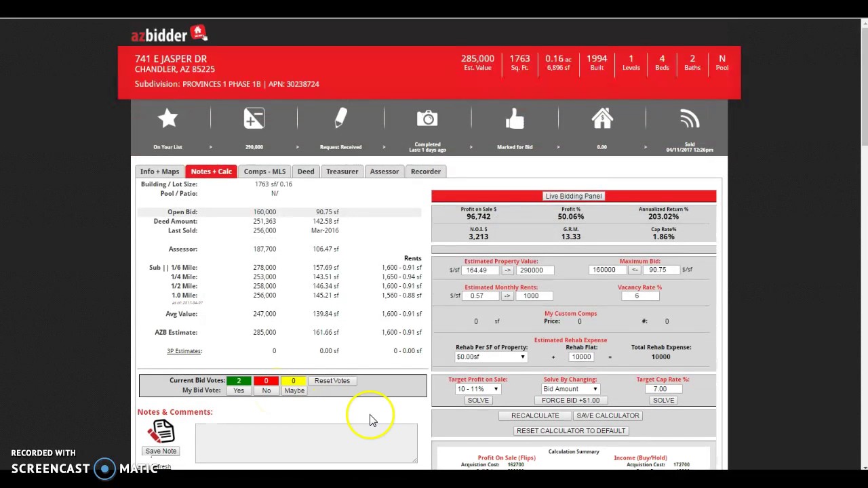Click the max bid $/sf field 90.75
Image resolution: width=868 pixels, height=488 pixels.
click(x=661, y=270)
